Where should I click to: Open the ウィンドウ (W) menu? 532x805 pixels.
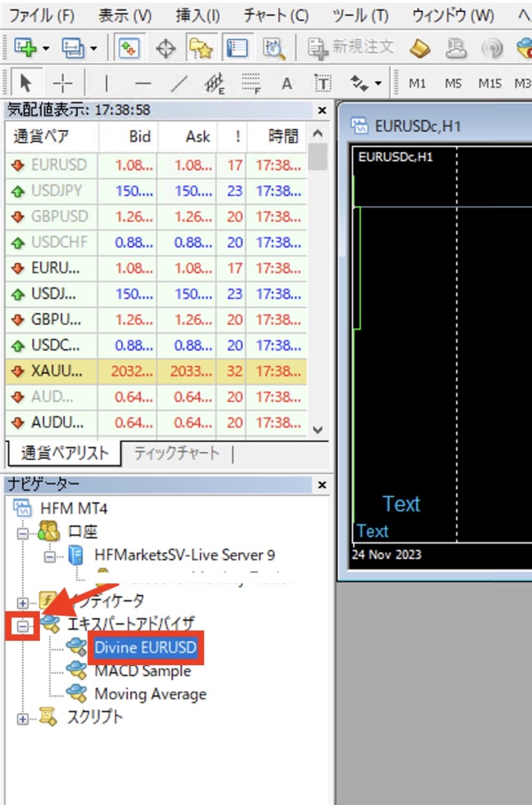[453, 16]
